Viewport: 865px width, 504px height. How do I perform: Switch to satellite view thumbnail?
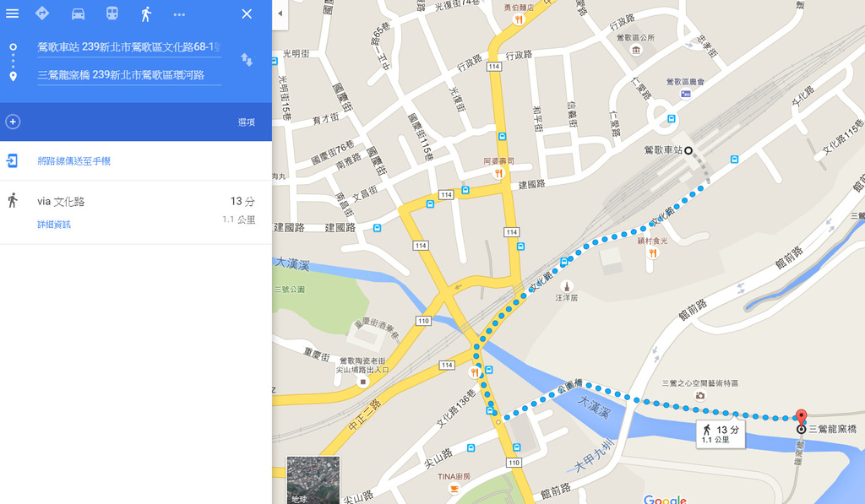click(313, 480)
